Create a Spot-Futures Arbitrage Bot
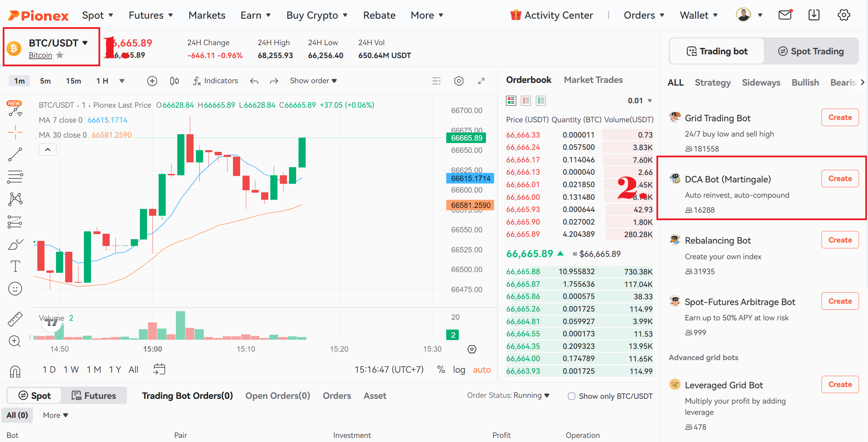 [840, 301]
